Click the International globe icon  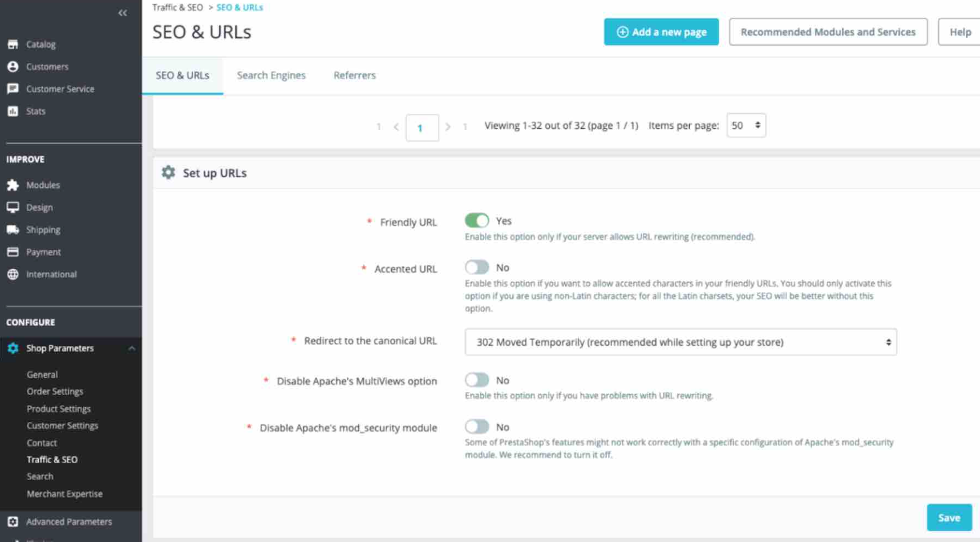pos(13,274)
